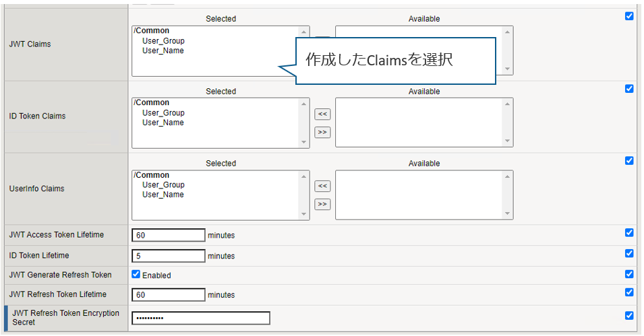
Task: Select /Common folder in UserInfo Claims list
Action: click(152, 175)
